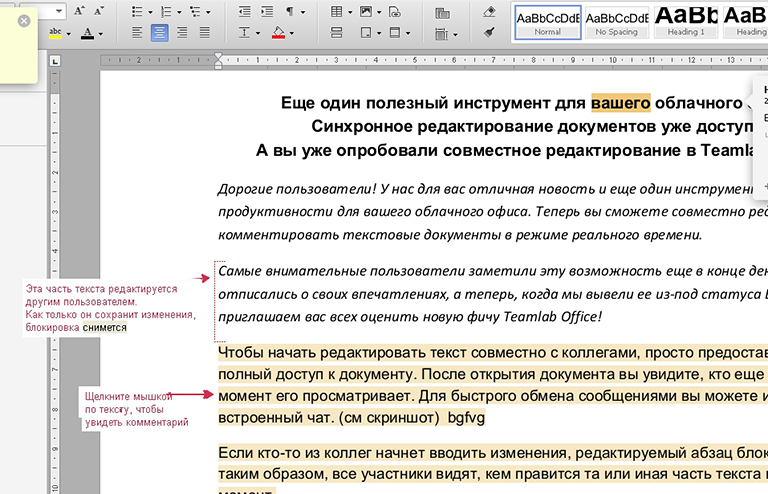Apply yellow text highlight color
The width and height of the screenshot is (768, 494).
[x=55, y=33]
